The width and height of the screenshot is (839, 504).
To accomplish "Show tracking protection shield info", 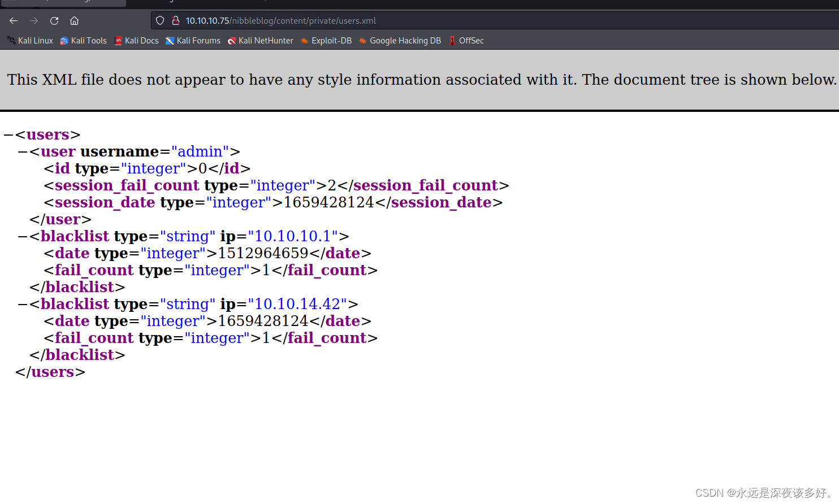I will [160, 21].
